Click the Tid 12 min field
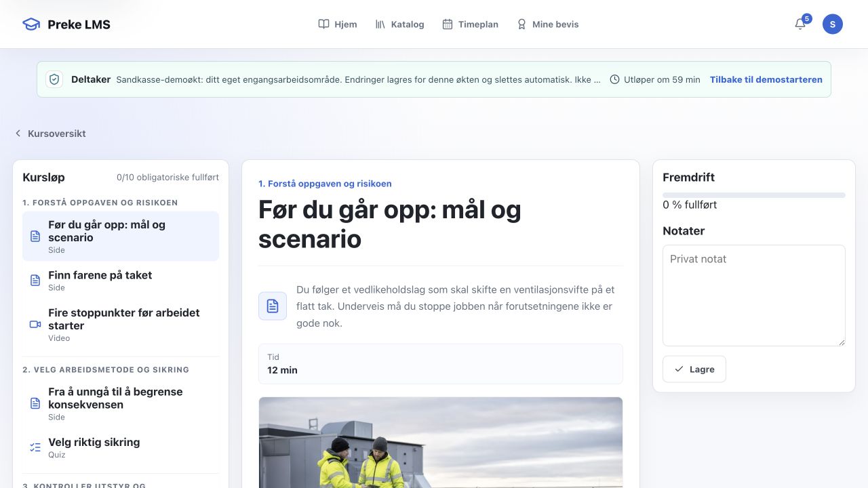This screenshot has width=868, height=488. tap(441, 364)
